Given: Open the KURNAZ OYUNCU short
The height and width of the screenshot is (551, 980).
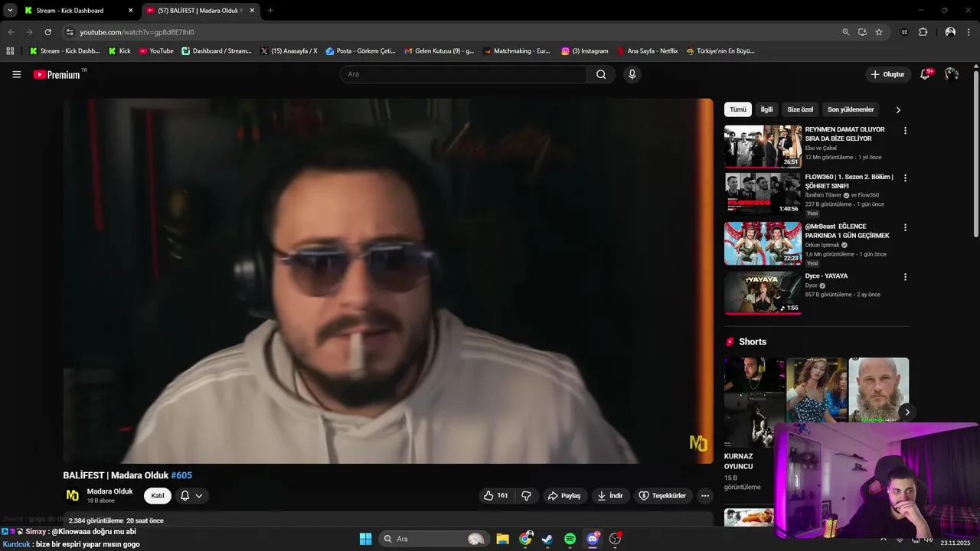Looking at the screenshot, I should coord(754,403).
